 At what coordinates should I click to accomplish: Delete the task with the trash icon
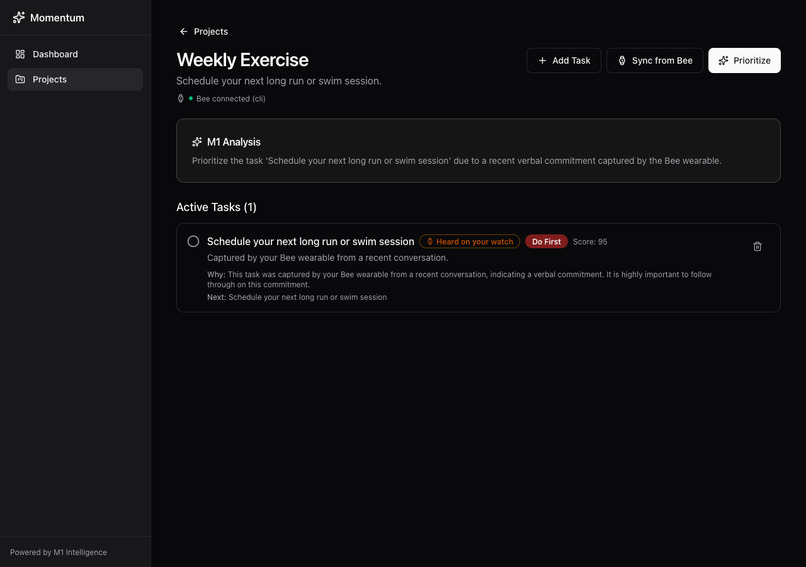click(757, 246)
